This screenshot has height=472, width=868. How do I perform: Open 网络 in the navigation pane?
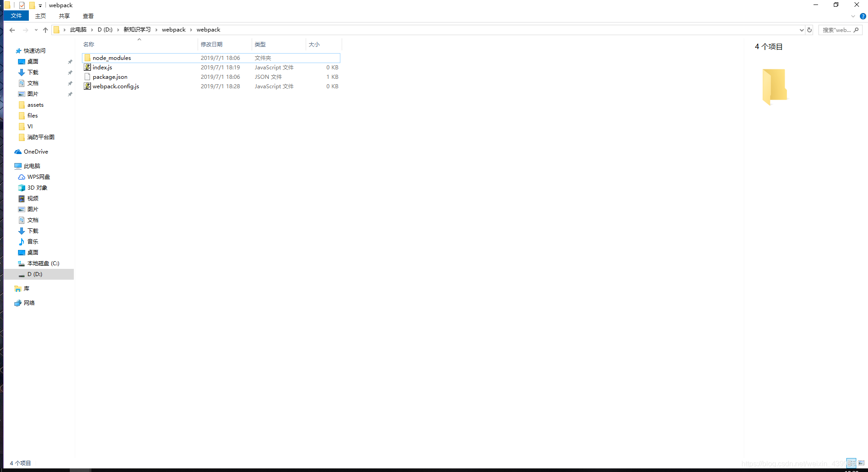(x=29, y=303)
